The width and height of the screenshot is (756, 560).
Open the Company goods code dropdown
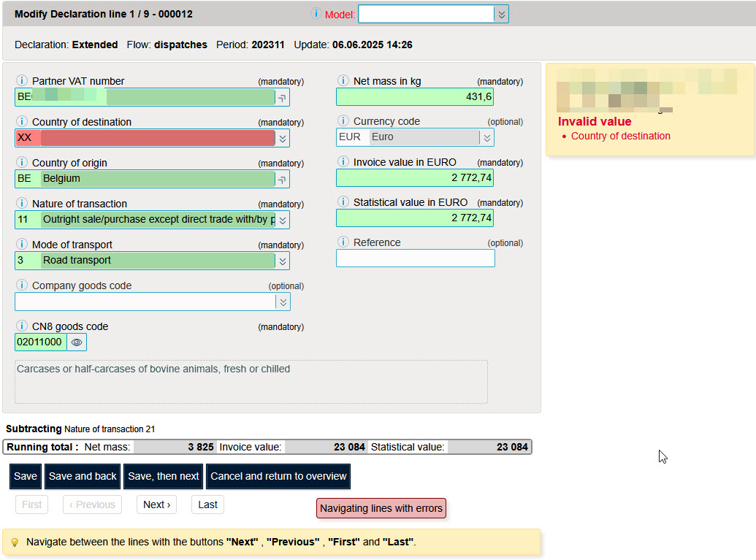tap(282, 302)
